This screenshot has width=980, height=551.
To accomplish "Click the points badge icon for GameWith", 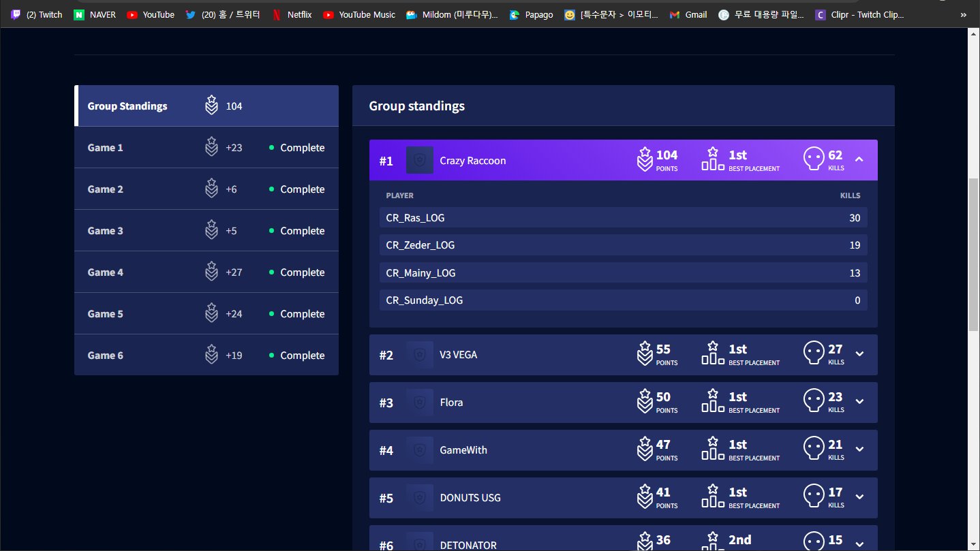I will click(x=645, y=448).
